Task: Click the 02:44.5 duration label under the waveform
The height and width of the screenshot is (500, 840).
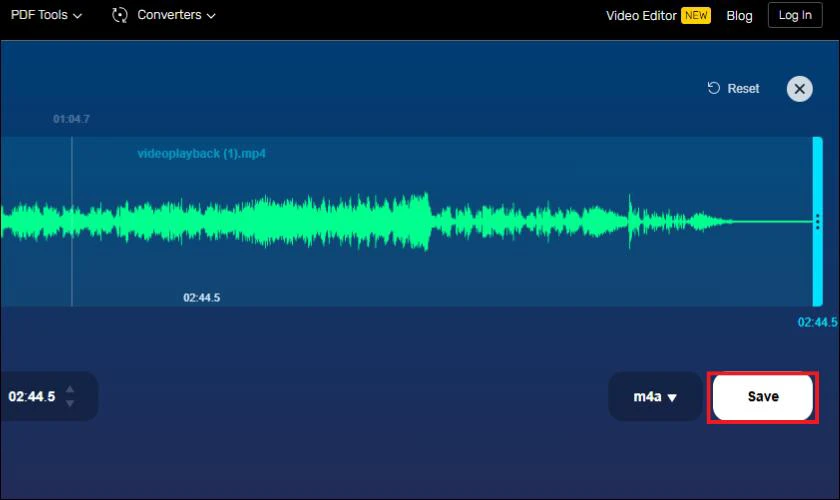Action: (x=201, y=297)
